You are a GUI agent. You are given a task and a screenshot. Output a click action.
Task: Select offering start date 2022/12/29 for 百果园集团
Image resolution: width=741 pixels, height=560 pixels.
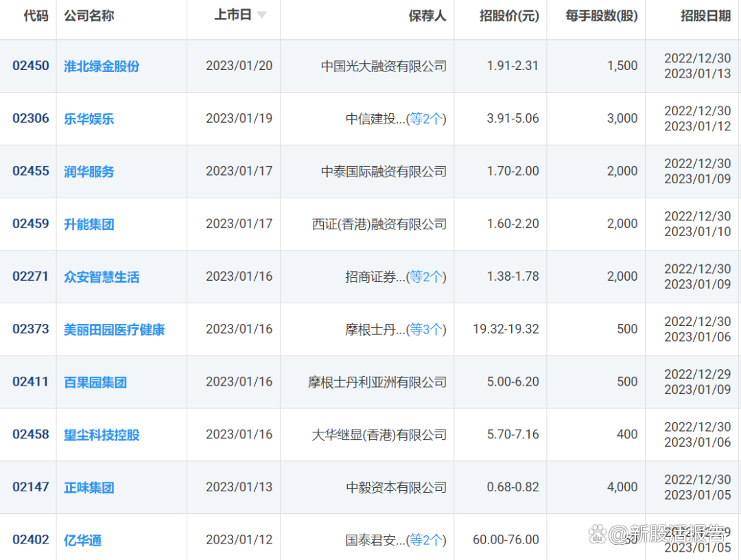(x=698, y=374)
